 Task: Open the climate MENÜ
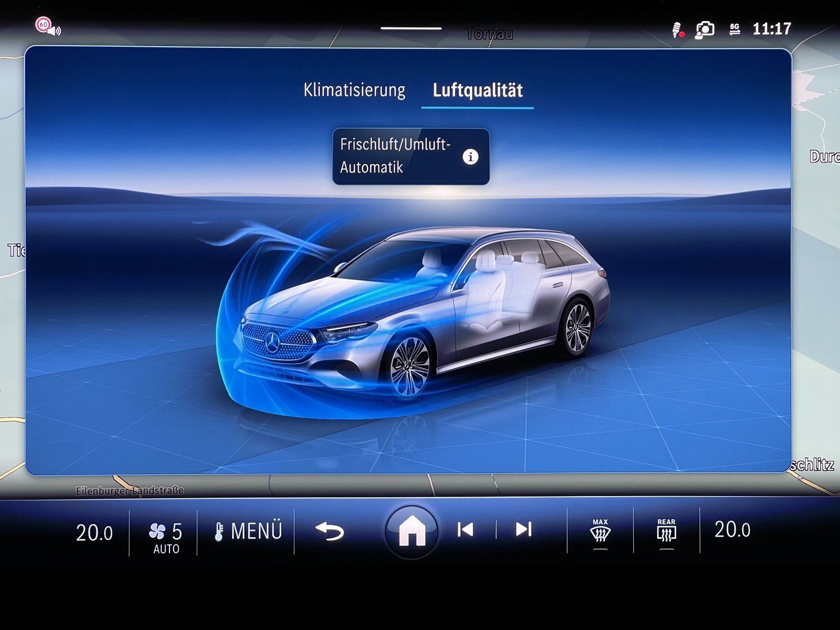248,531
